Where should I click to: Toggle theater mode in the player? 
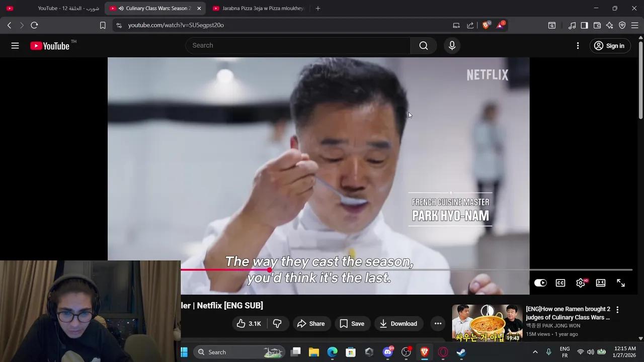click(601, 283)
